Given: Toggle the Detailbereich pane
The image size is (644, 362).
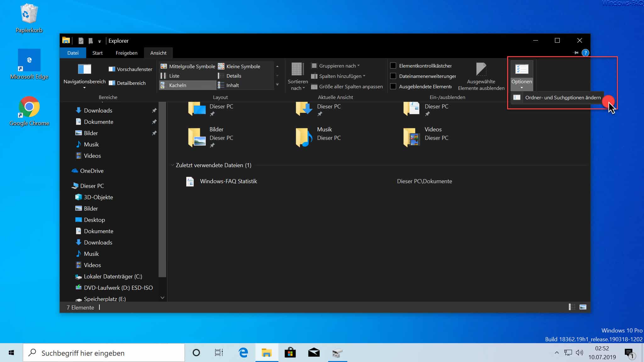Looking at the screenshot, I should click(x=127, y=83).
